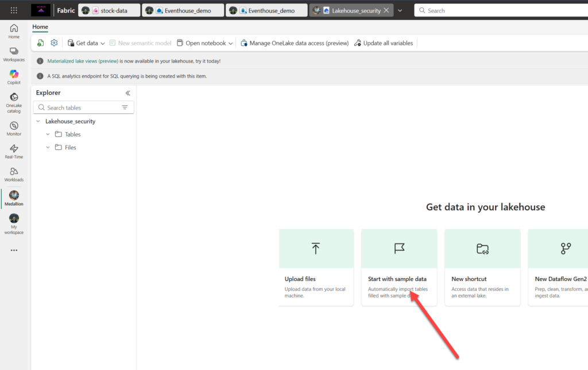The width and height of the screenshot is (588, 370).
Task: Collapse the Explorer pane with double chevron
Action: pyautogui.click(x=127, y=93)
